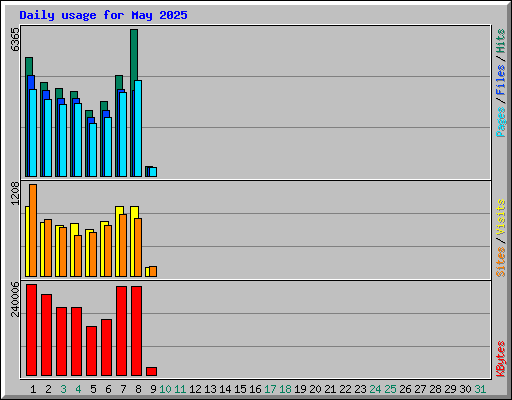
Task: Click the red 'KBytes' legend word
Action: 500,359
